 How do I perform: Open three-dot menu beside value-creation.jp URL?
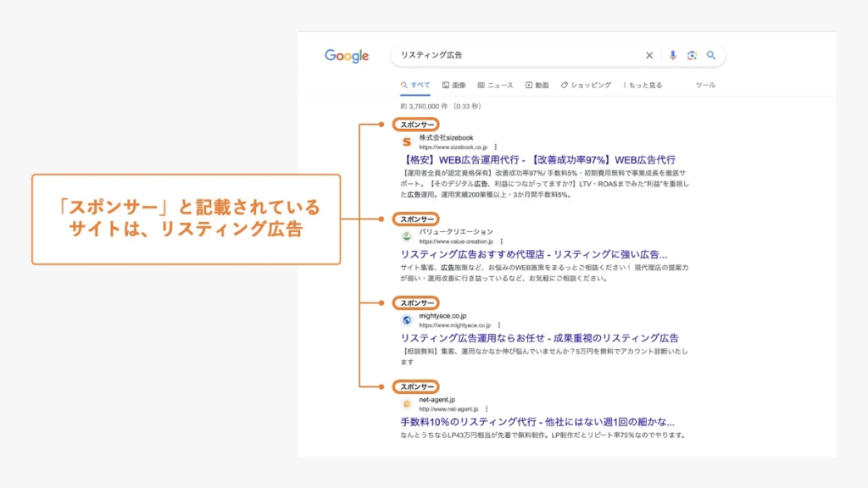coord(501,241)
